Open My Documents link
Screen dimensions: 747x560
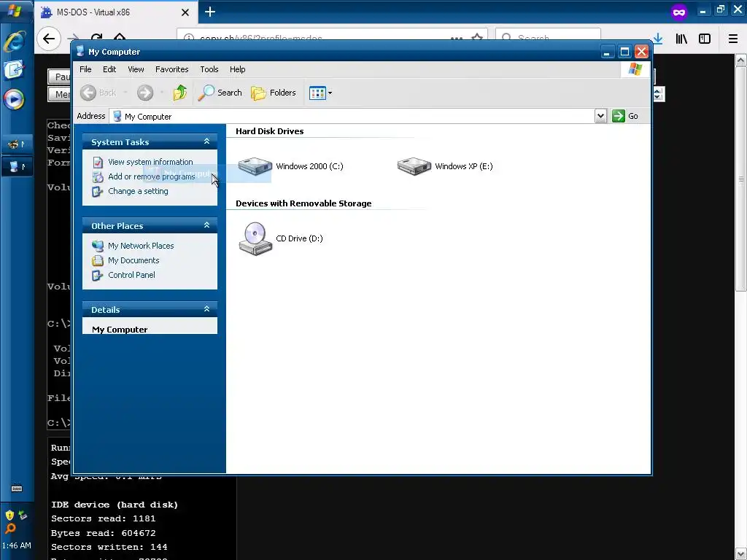(133, 260)
